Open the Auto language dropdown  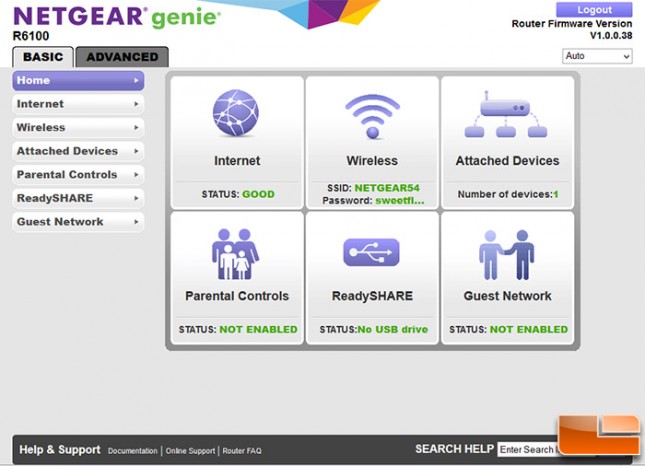pyautogui.click(x=597, y=56)
